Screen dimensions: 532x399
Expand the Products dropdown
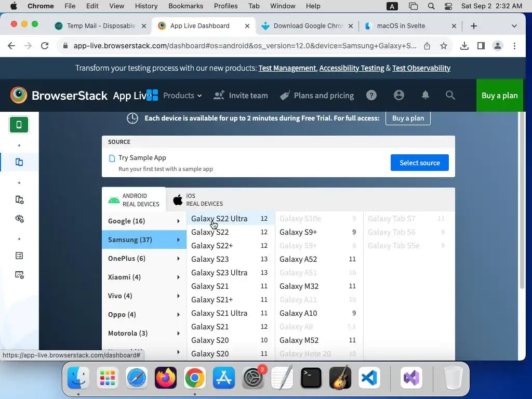(x=182, y=96)
